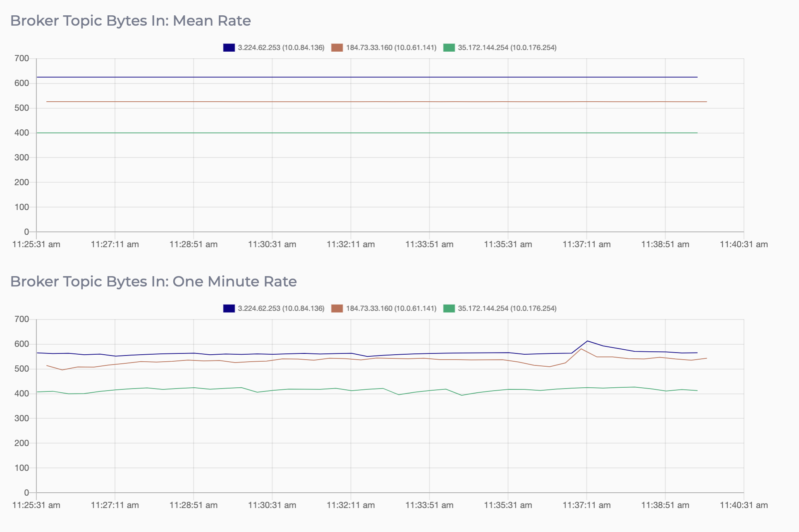The image size is (799, 532).
Task: Click the 700 y-axis label on One Minute chart
Action: (22, 319)
